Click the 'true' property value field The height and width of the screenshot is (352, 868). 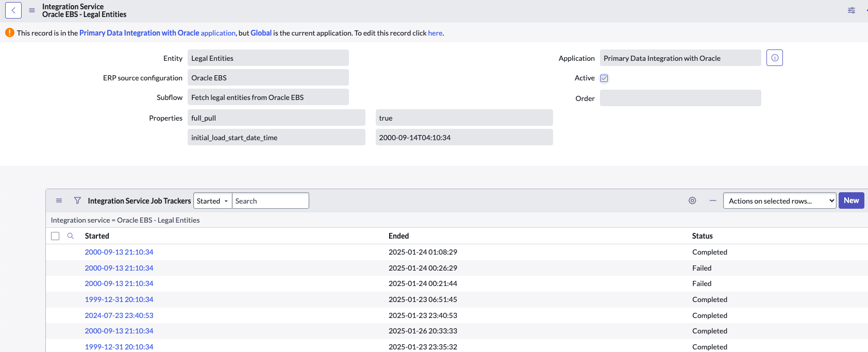(464, 118)
